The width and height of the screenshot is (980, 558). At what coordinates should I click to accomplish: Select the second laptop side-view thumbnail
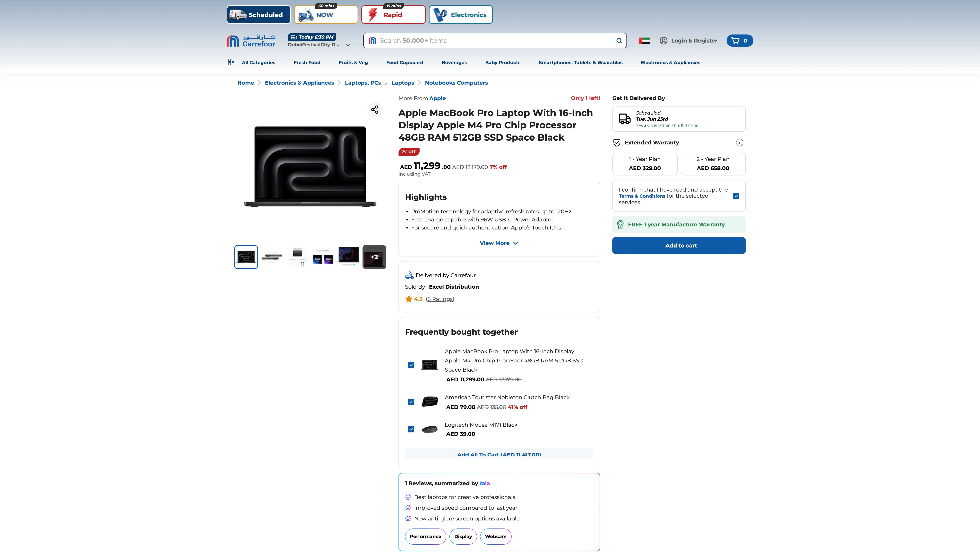[272, 257]
